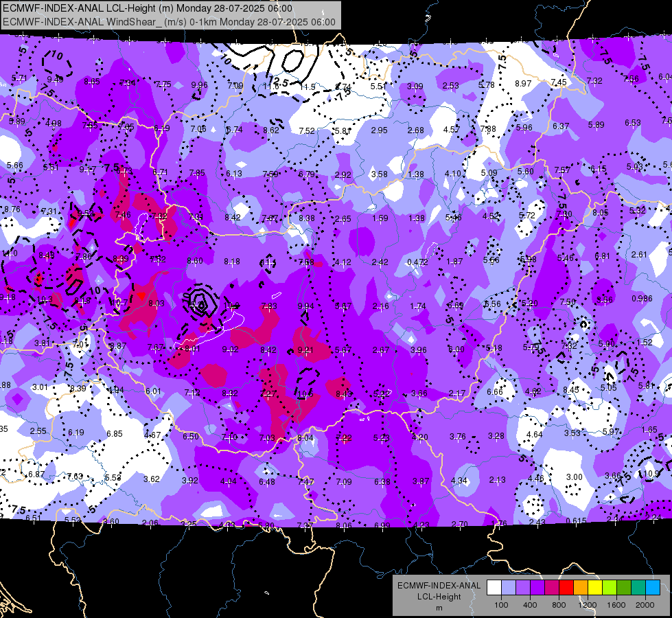
Task: Click the 1600 label under the legend
Action: click(x=616, y=605)
